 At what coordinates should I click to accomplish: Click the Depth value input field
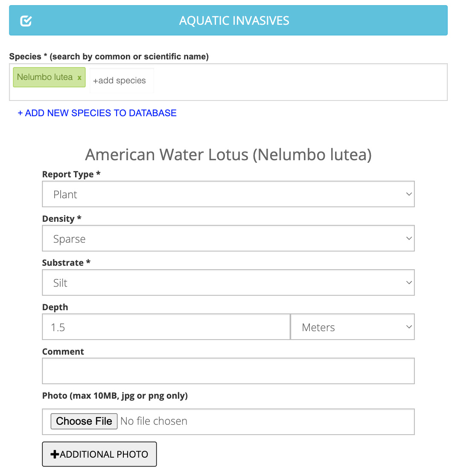coord(166,327)
